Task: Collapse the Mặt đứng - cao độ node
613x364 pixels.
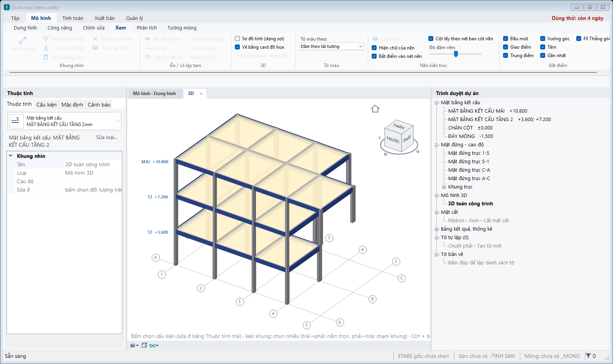Action: tap(437, 145)
